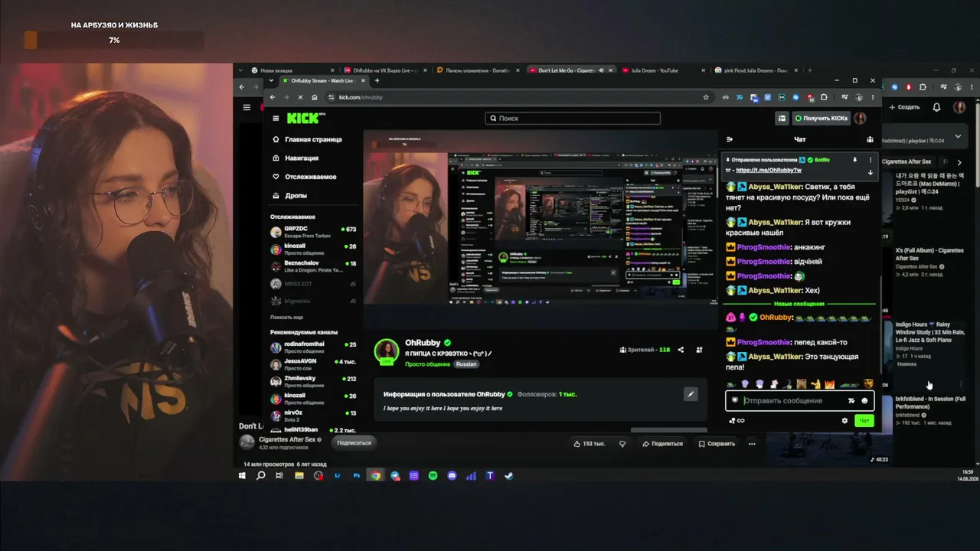Open chat settings gear icon
This screenshot has height=551, width=980.
[844, 420]
